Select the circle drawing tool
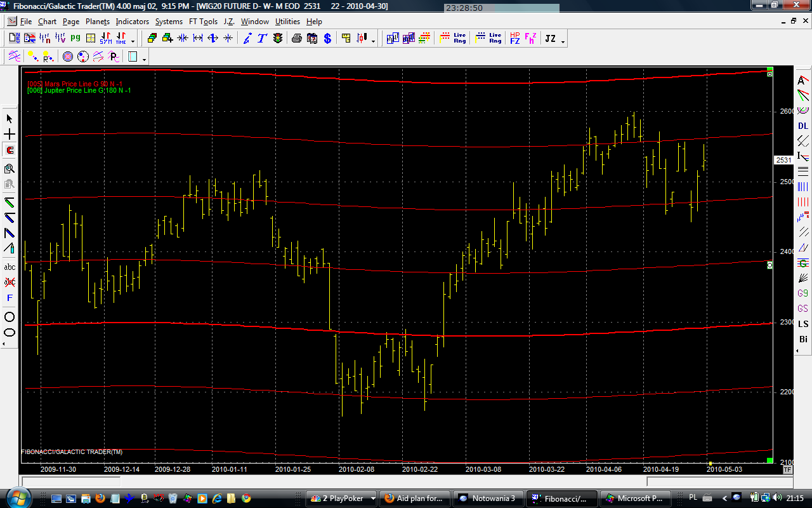This screenshot has height=508, width=812. point(10,317)
